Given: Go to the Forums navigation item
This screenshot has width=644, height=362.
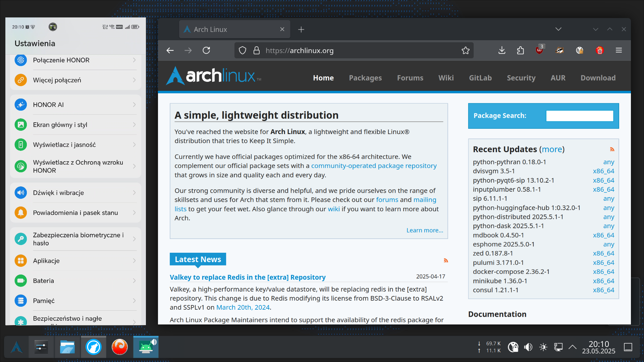Looking at the screenshot, I should click(x=410, y=78).
